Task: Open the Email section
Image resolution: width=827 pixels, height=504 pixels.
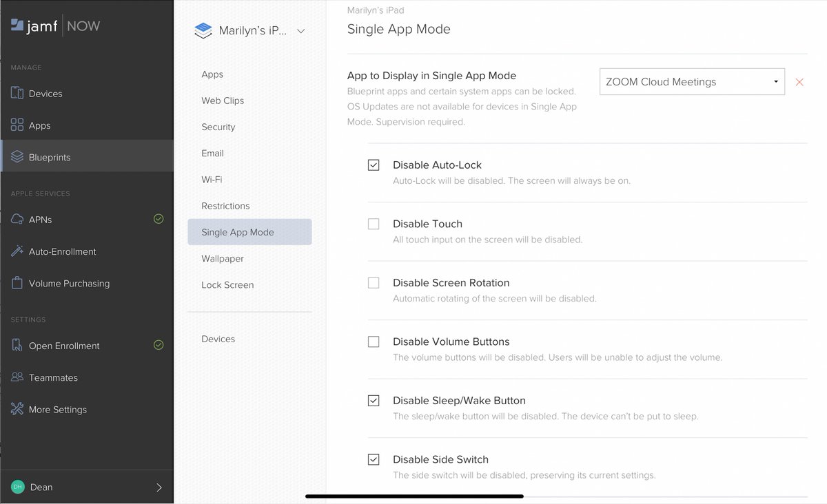Action: pos(212,153)
